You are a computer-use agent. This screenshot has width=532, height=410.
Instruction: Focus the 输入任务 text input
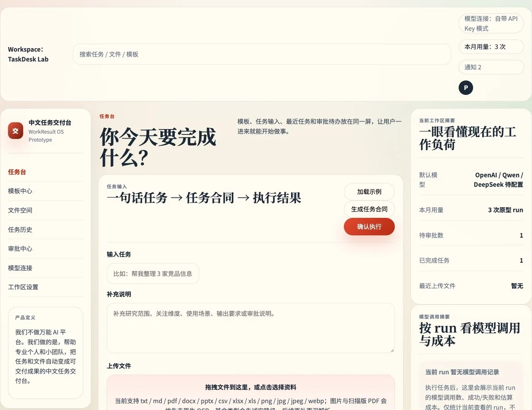point(153,274)
